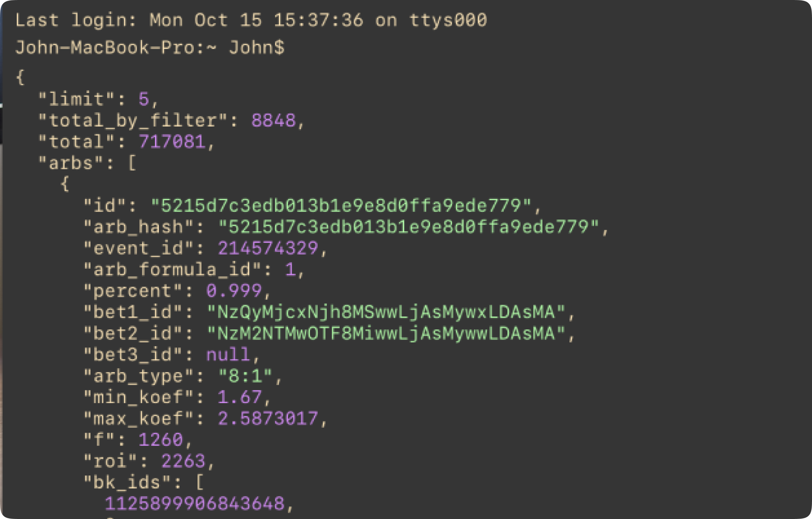
Task: Click the arb_formula_id value 1
Action: (290, 269)
